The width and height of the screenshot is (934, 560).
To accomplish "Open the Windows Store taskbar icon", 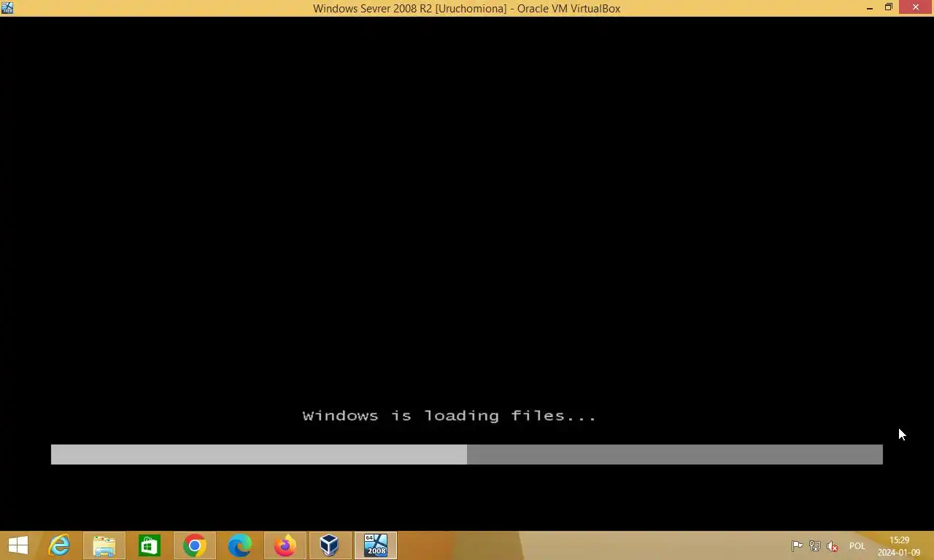I will (150, 545).
